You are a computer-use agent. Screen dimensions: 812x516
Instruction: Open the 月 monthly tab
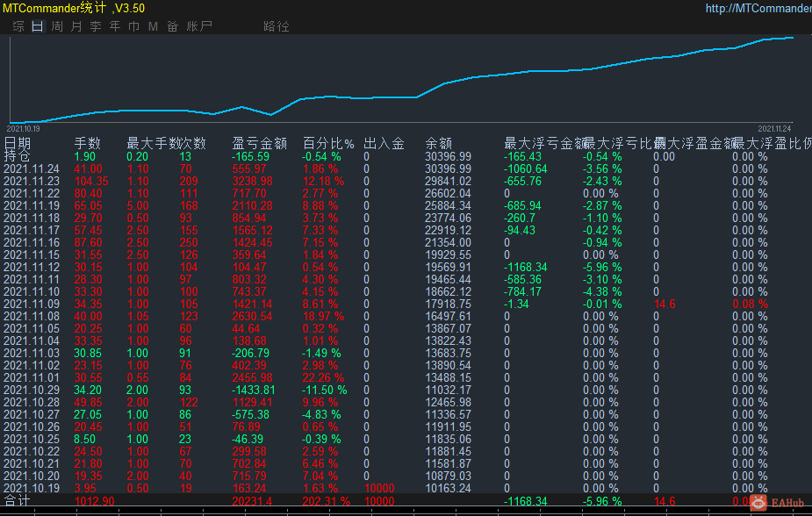pos(76,26)
